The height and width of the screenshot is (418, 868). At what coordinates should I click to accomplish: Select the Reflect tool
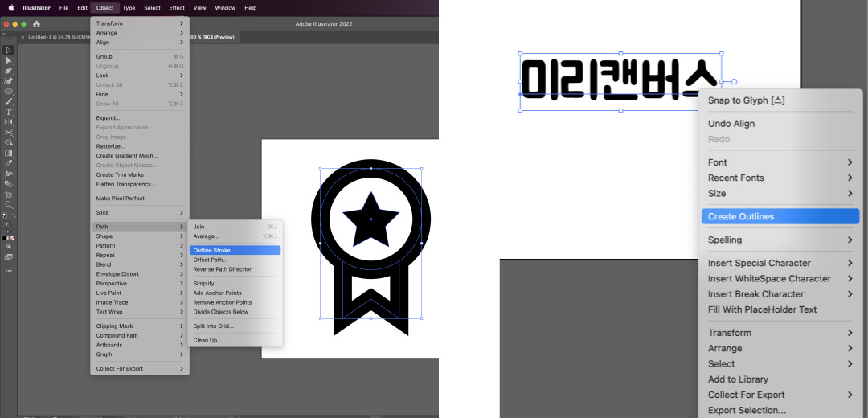click(x=8, y=122)
